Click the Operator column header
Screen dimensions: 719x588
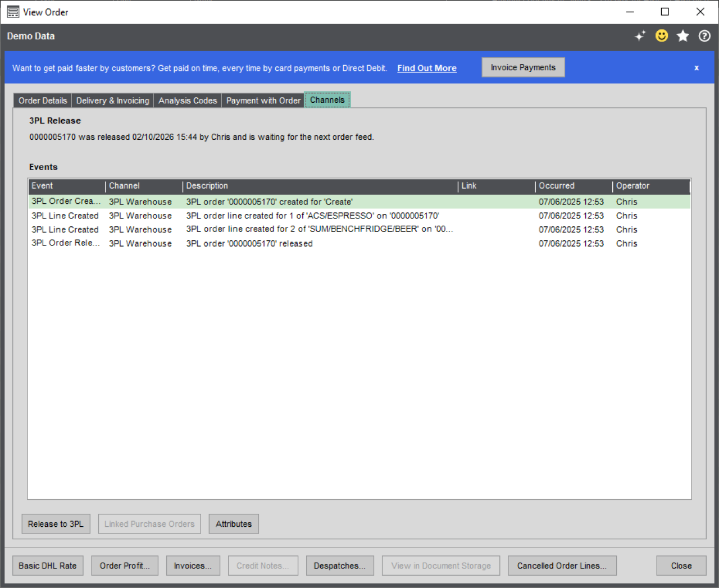click(650, 186)
